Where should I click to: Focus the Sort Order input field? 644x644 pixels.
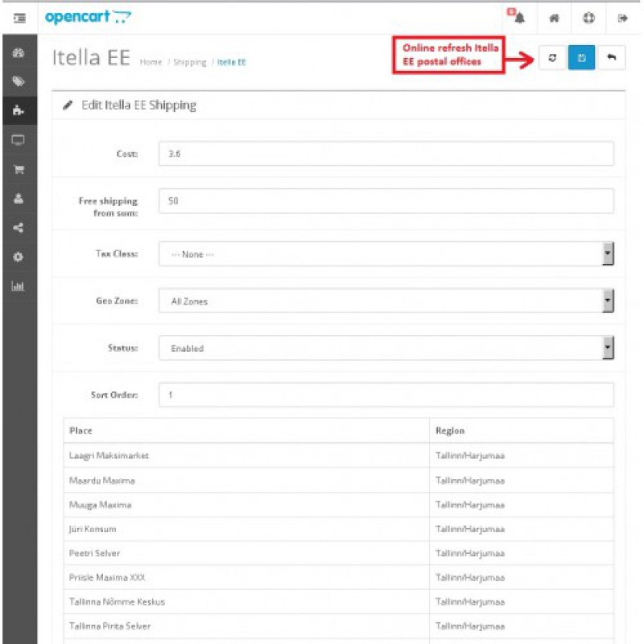pyautogui.click(x=386, y=394)
